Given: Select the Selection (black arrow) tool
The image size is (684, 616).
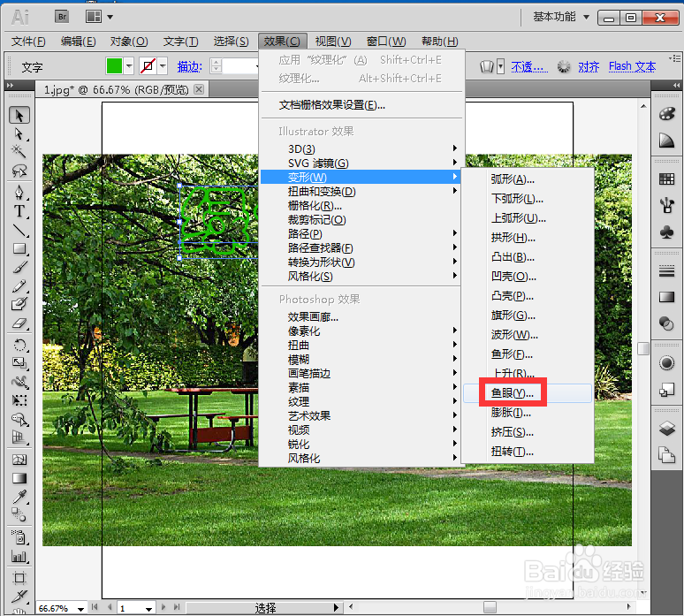Looking at the screenshot, I should (19, 115).
